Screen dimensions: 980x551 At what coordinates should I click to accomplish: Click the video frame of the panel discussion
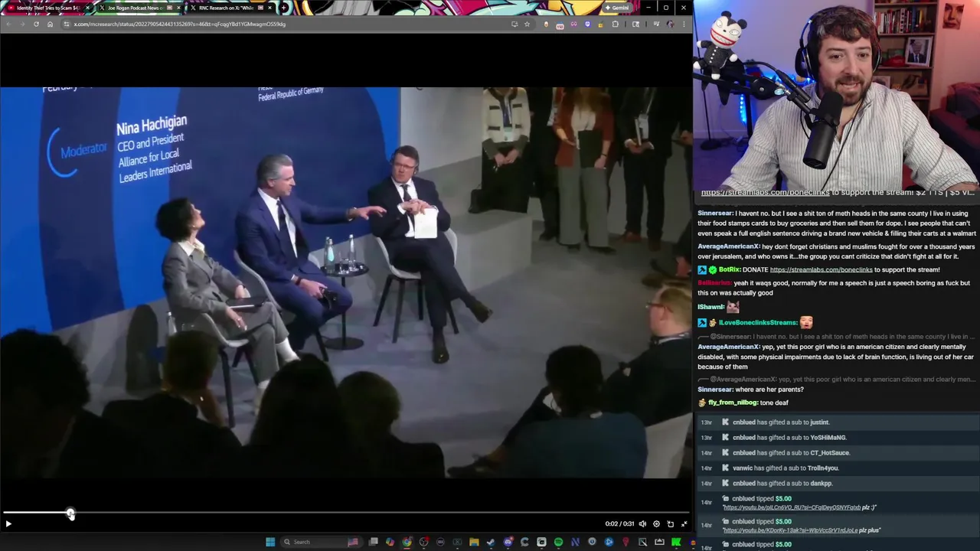tap(346, 283)
